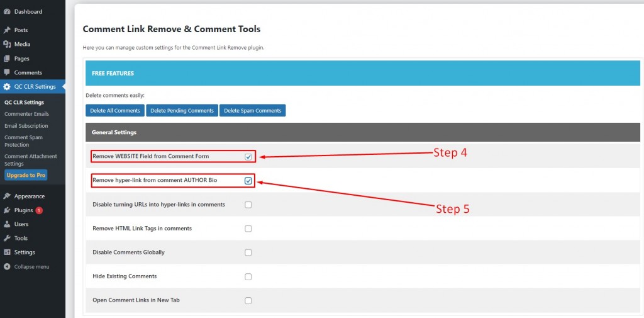Image resolution: width=644 pixels, height=318 pixels.
Task: Open Comment Attachment Settings submenu
Action: (31, 160)
